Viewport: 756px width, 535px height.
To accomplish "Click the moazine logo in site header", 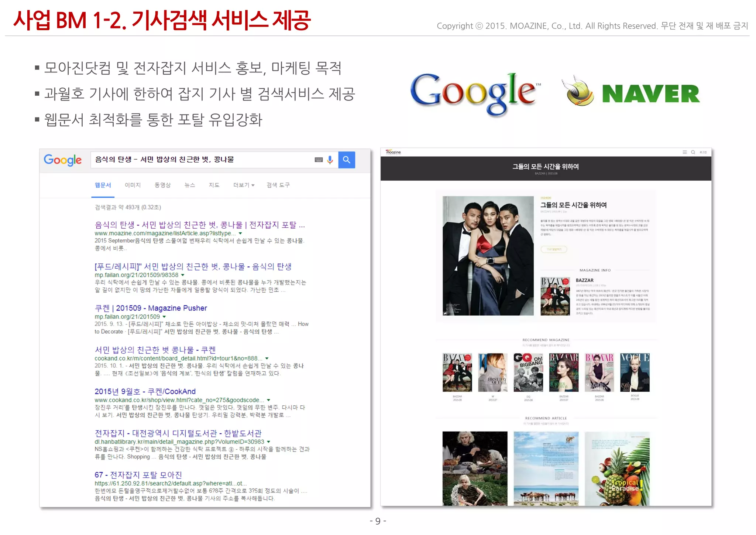I will tap(393, 152).
